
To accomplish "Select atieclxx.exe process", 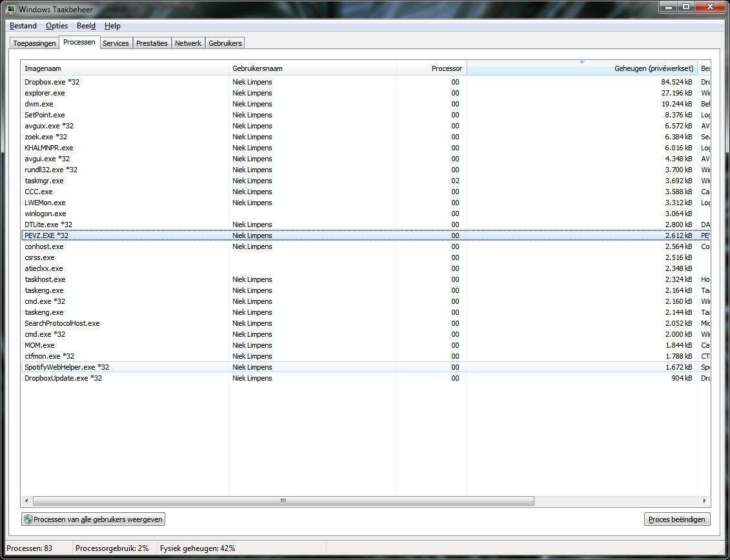I will (366, 268).
